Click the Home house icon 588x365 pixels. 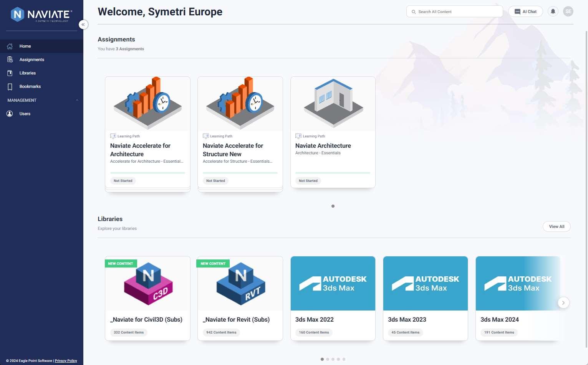click(x=10, y=46)
